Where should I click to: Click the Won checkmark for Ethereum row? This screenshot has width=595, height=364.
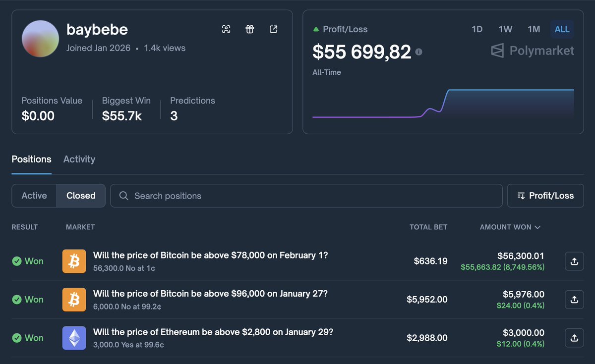pyautogui.click(x=17, y=338)
